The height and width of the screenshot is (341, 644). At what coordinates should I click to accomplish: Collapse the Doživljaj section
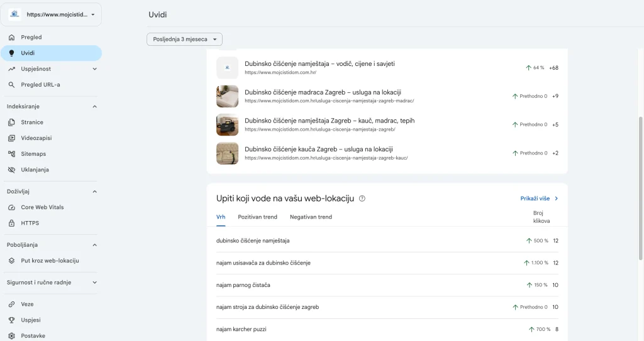click(x=95, y=192)
